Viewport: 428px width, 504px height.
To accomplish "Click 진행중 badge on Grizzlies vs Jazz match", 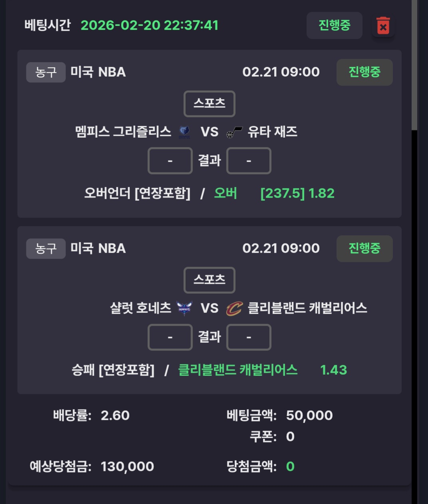I will point(364,72).
